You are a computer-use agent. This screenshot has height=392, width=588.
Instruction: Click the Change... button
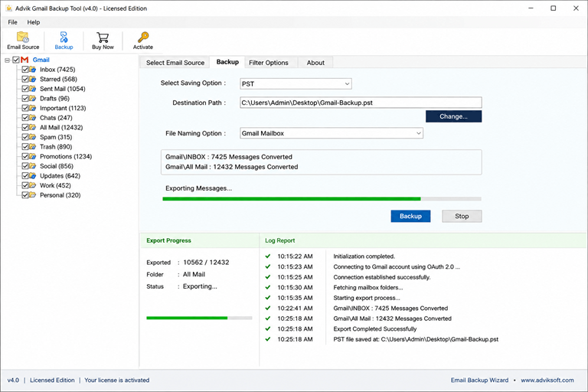(453, 116)
